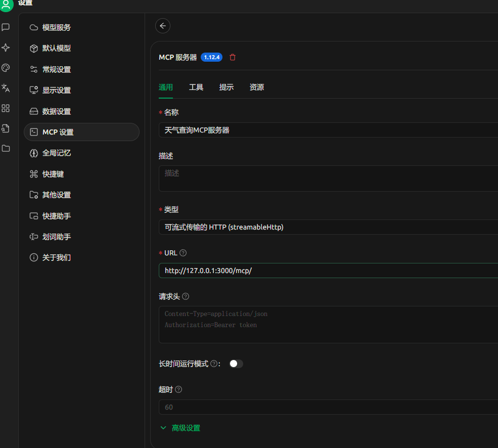The width and height of the screenshot is (498, 448).
Task: Click the brain icon beside 全局记忆
Action: click(34, 153)
